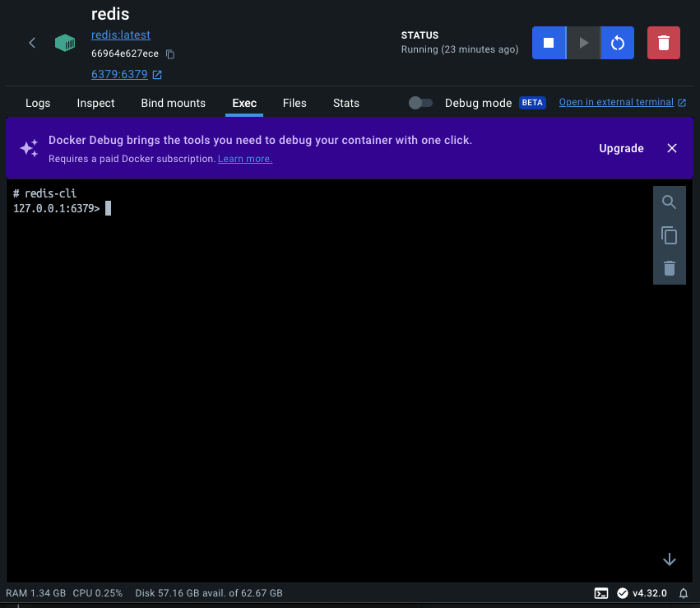Screen dimensions: 700x608
Task: Click the Learn more link
Action: [244, 159]
